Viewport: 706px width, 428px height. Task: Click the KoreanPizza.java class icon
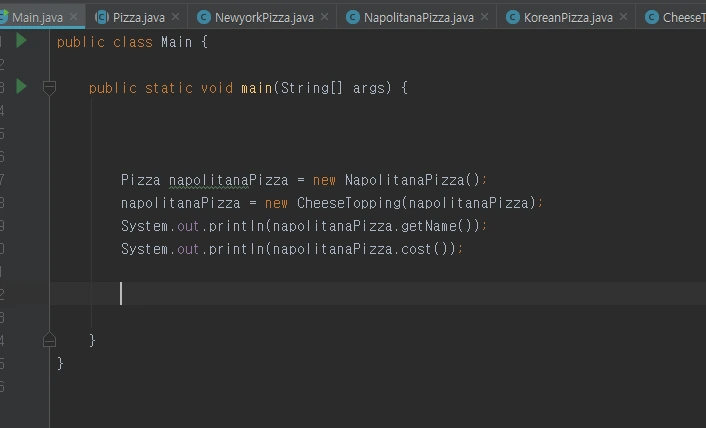click(x=513, y=17)
